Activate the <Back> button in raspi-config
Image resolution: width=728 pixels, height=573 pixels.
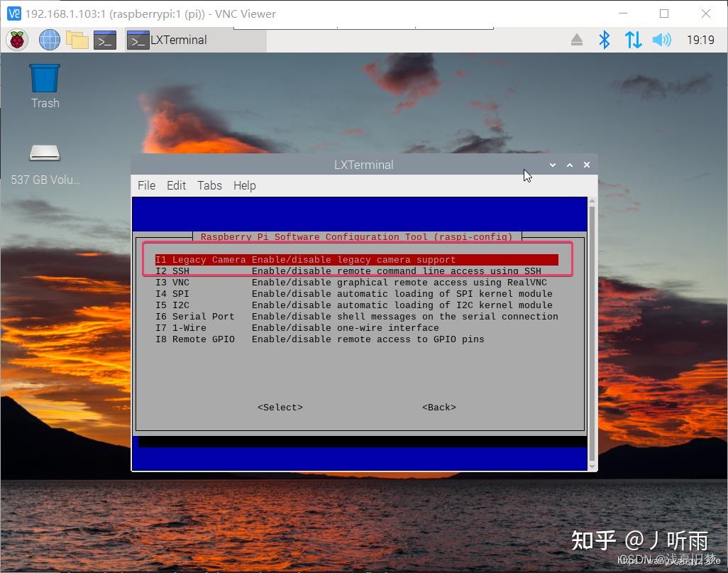pyautogui.click(x=439, y=407)
